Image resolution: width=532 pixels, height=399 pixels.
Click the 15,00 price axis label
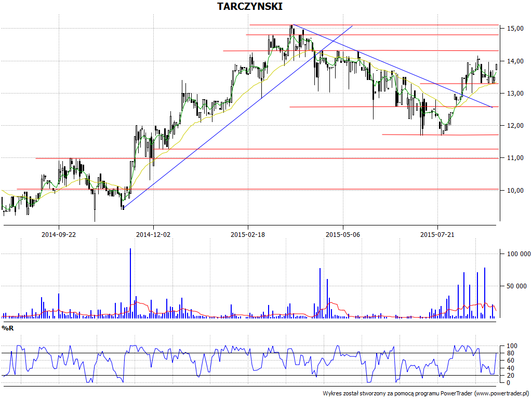click(x=515, y=29)
